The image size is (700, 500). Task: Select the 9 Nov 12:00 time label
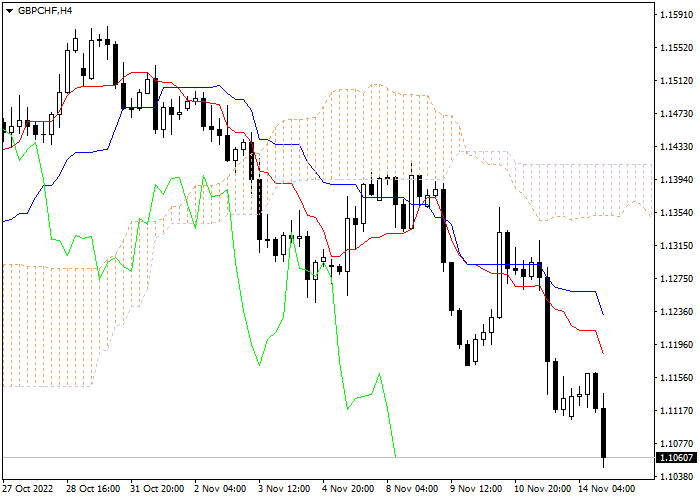(x=476, y=489)
